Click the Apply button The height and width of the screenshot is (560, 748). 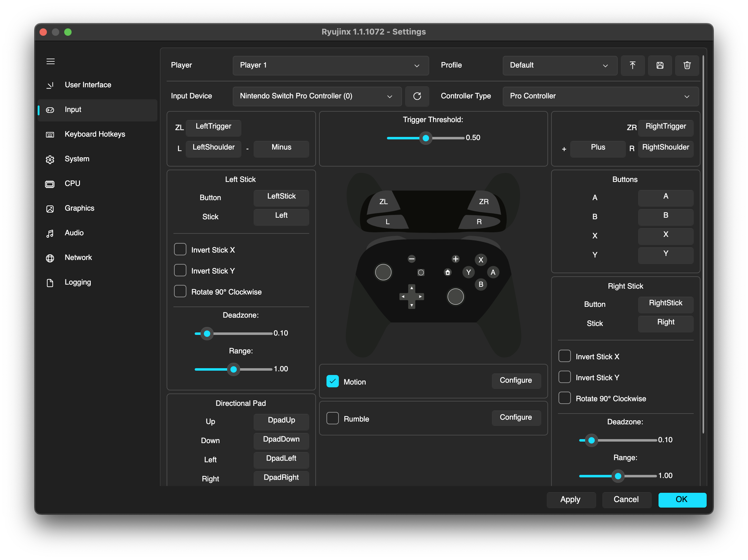point(571,500)
